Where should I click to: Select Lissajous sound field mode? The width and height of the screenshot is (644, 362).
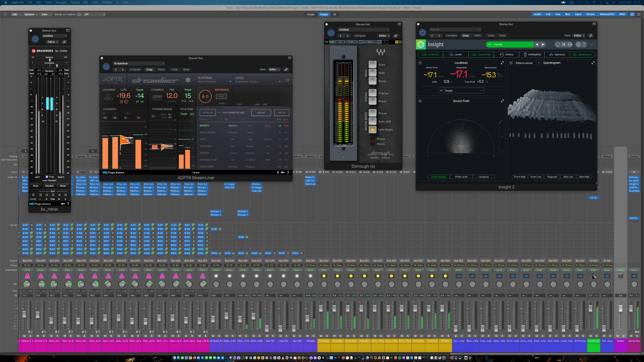(x=483, y=177)
